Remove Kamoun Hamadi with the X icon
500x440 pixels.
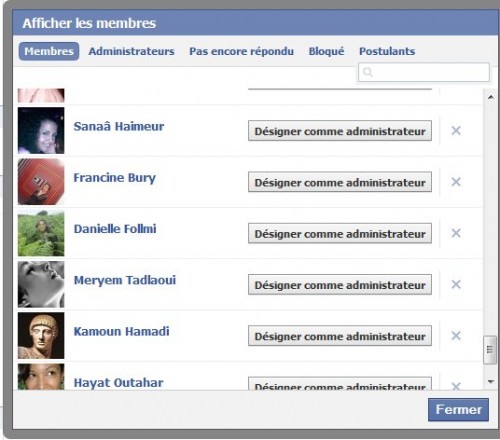456,336
